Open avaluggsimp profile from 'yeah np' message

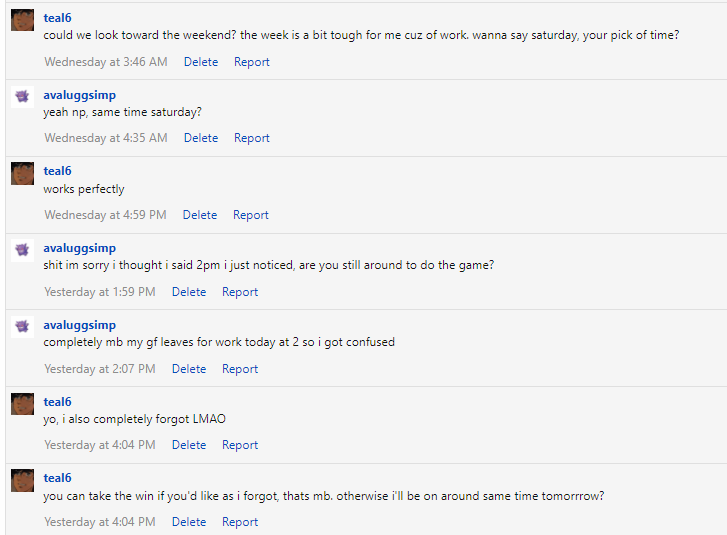click(79, 95)
